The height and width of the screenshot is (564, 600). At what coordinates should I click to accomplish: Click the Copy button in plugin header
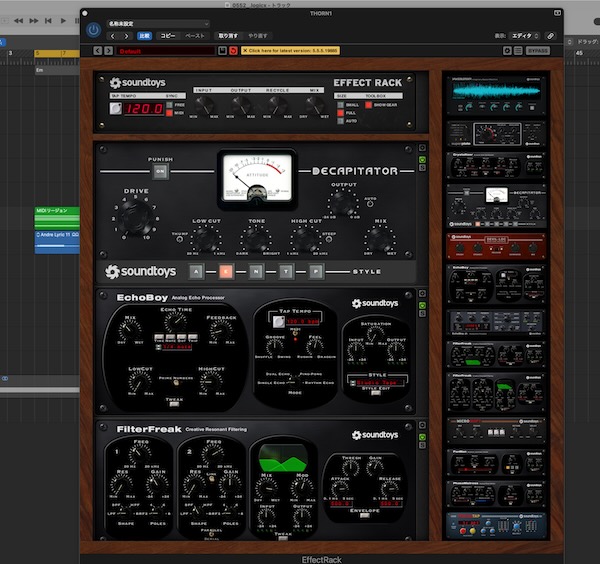(x=167, y=36)
